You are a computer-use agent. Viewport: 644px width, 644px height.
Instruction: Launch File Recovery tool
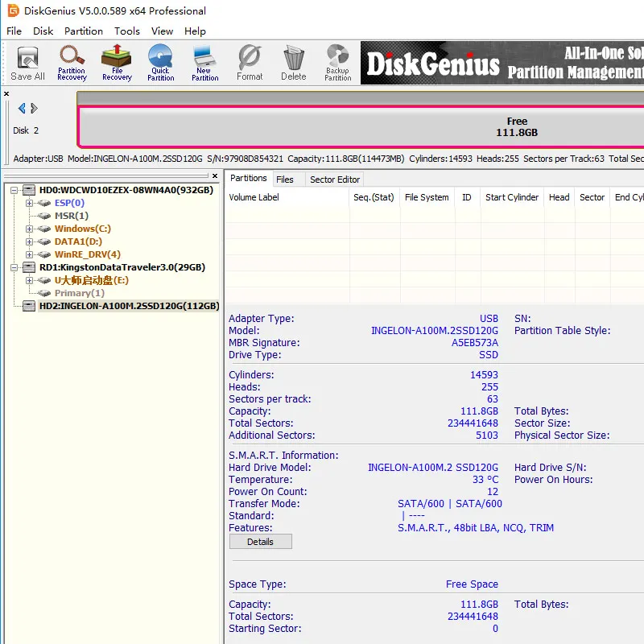click(x=117, y=63)
